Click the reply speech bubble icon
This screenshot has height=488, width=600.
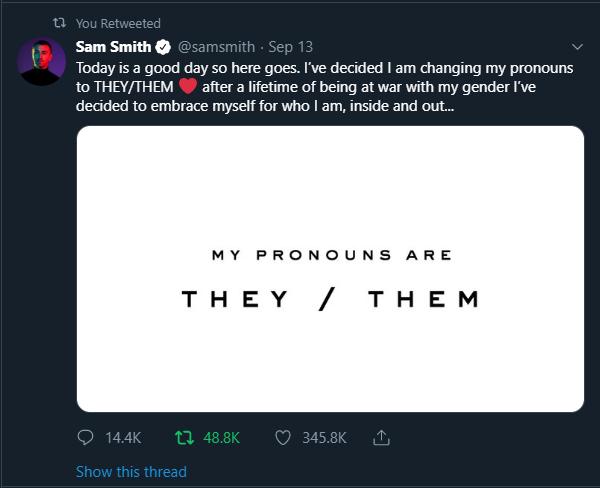(x=85, y=437)
